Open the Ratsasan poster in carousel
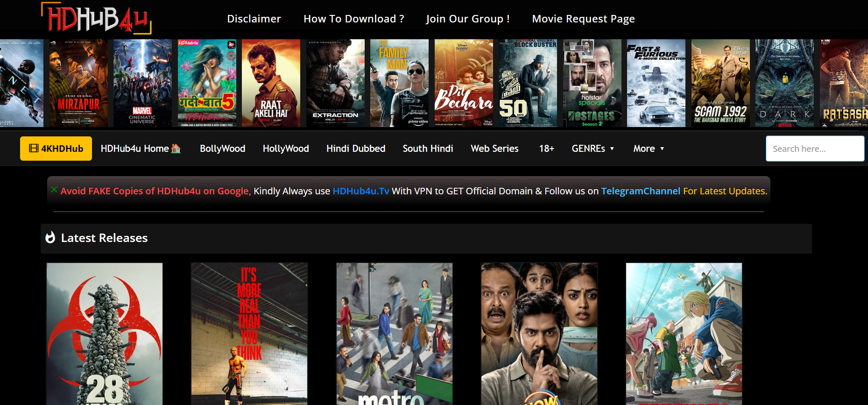868x405 pixels. pos(844,83)
